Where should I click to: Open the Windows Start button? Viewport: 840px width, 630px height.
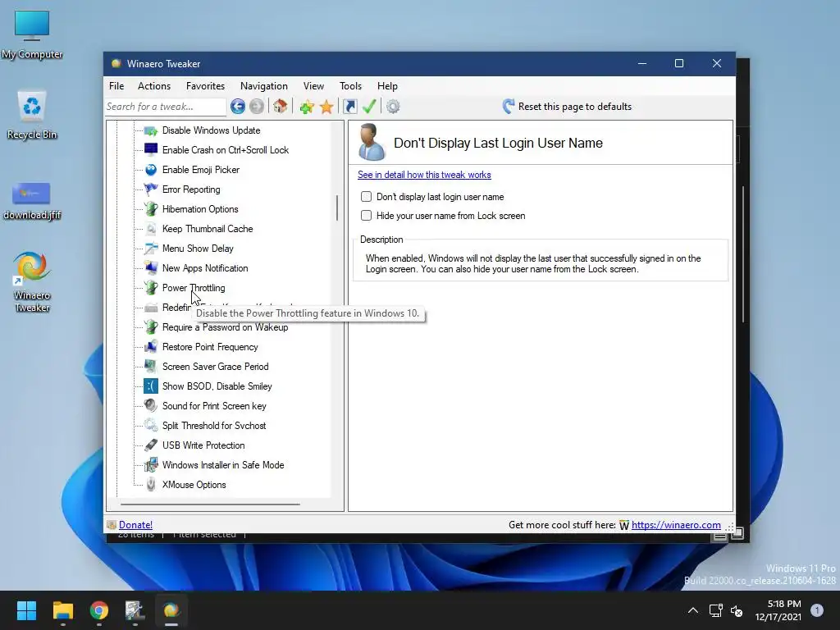[26, 610]
